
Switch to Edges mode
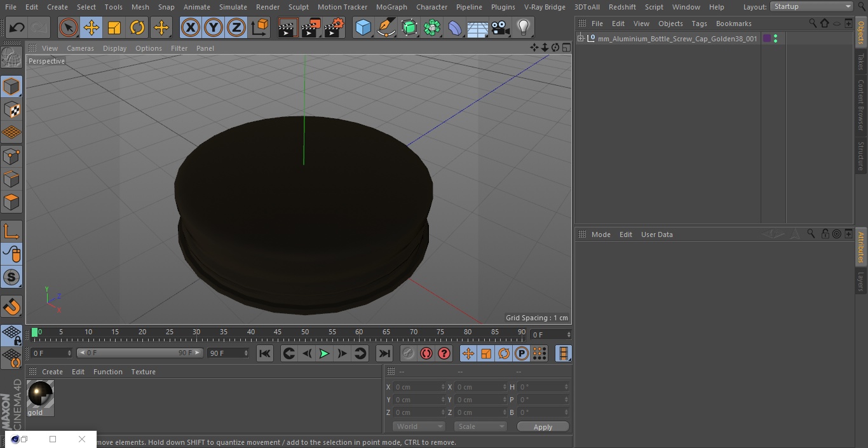[11, 179]
